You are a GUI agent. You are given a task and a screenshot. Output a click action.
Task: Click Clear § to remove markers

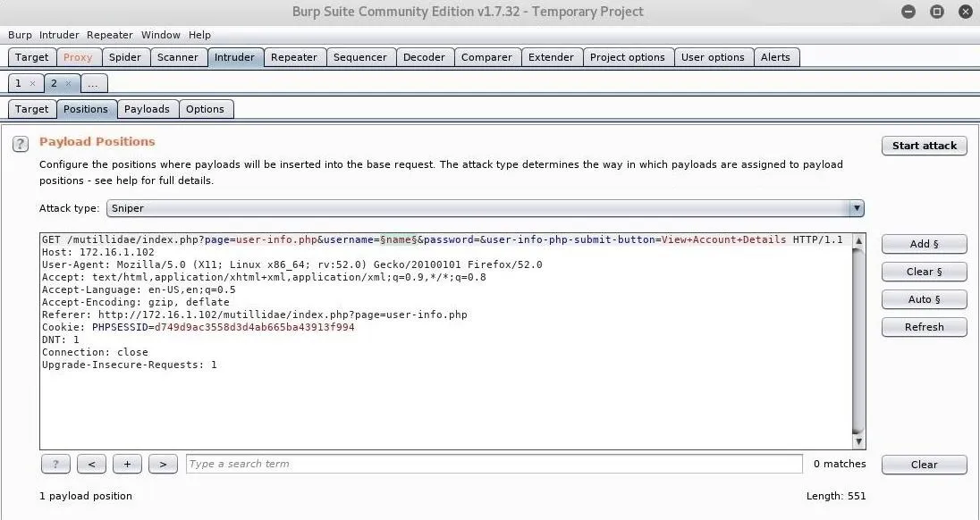point(924,272)
